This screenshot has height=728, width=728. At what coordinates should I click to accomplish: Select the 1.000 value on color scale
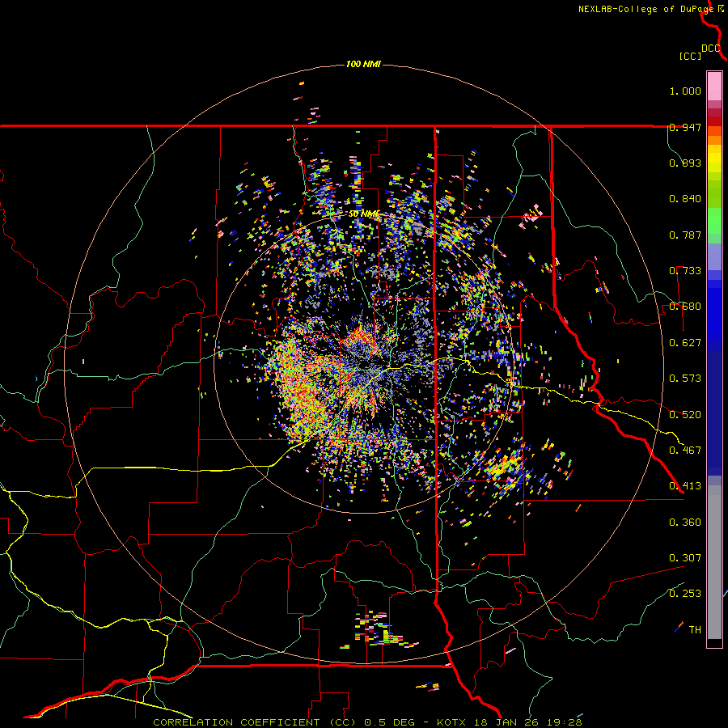685,91
